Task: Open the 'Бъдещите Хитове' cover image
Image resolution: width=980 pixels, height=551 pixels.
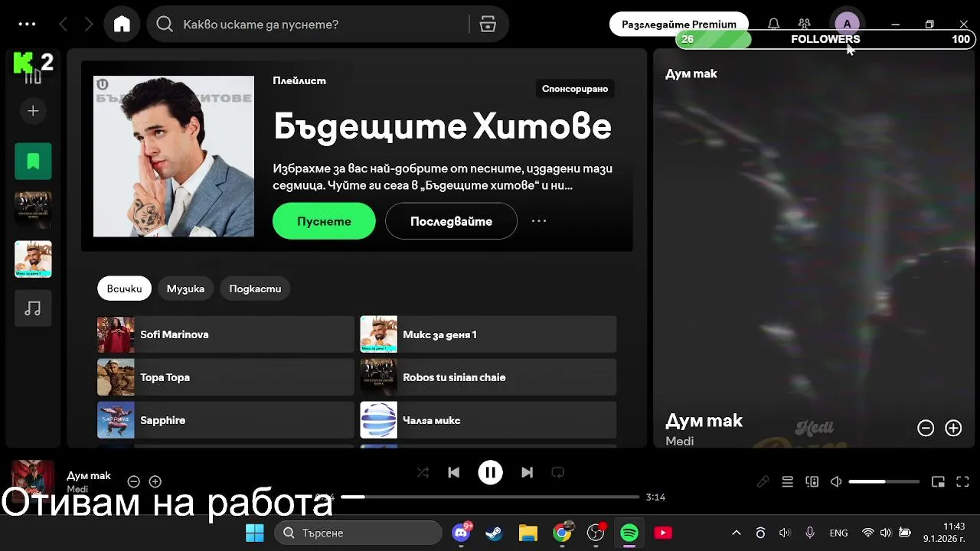Action: [x=174, y=156]
